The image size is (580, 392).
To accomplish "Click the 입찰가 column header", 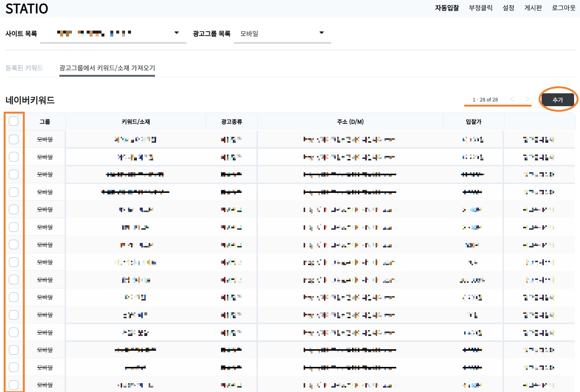I will coord(473,122).
